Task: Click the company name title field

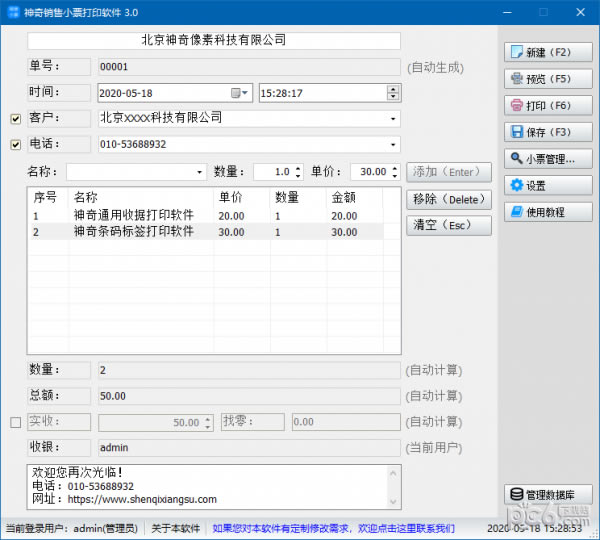Action: (x=214, y=41)
